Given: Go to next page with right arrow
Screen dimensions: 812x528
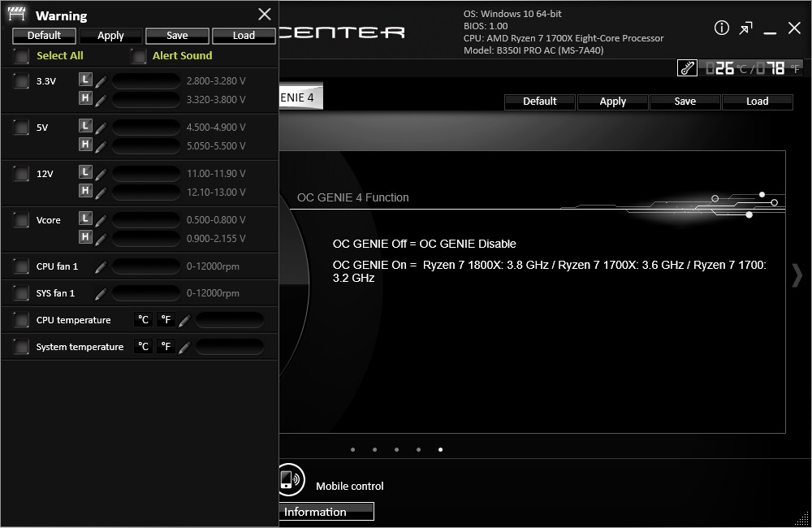Looking at the screenshot, I should pyautogui.click(x=797, y=275).
